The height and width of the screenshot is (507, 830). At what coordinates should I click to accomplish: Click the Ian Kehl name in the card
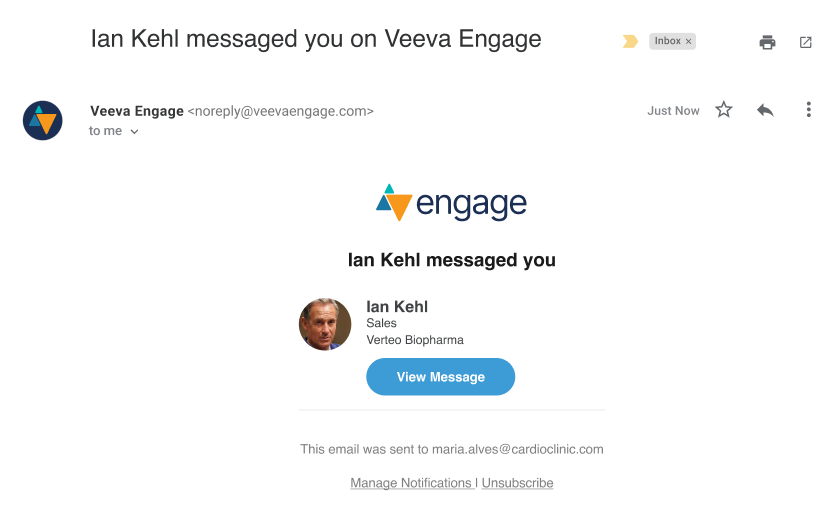pyautogui.click(x=397, y=307)
